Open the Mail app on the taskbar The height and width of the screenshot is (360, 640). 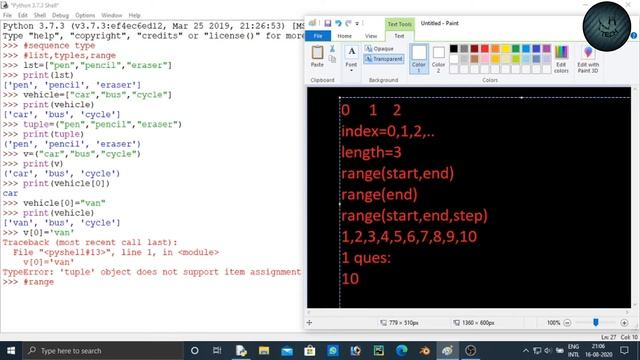click(287, 351)
